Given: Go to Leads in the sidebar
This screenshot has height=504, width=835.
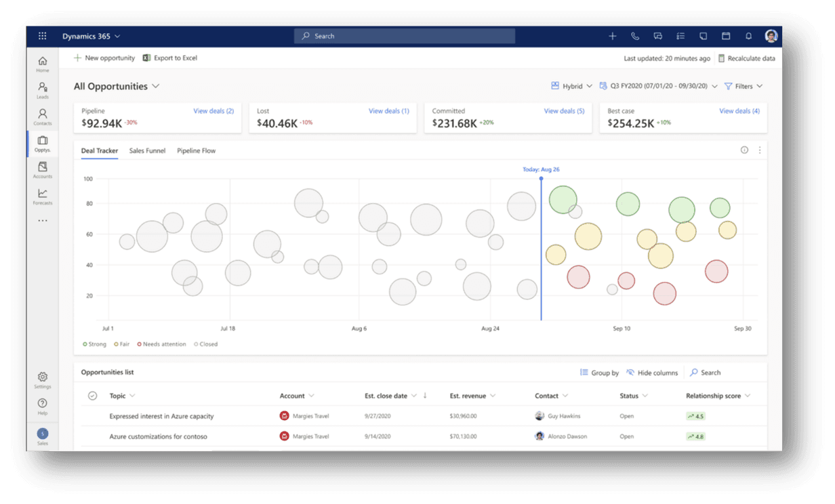Looking at the screenshot, I should tap(43, 90).
